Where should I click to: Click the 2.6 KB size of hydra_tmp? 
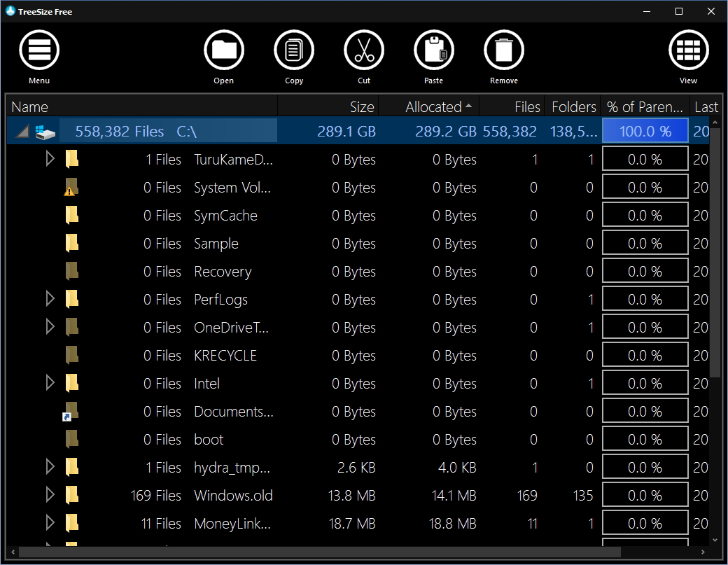356,468
